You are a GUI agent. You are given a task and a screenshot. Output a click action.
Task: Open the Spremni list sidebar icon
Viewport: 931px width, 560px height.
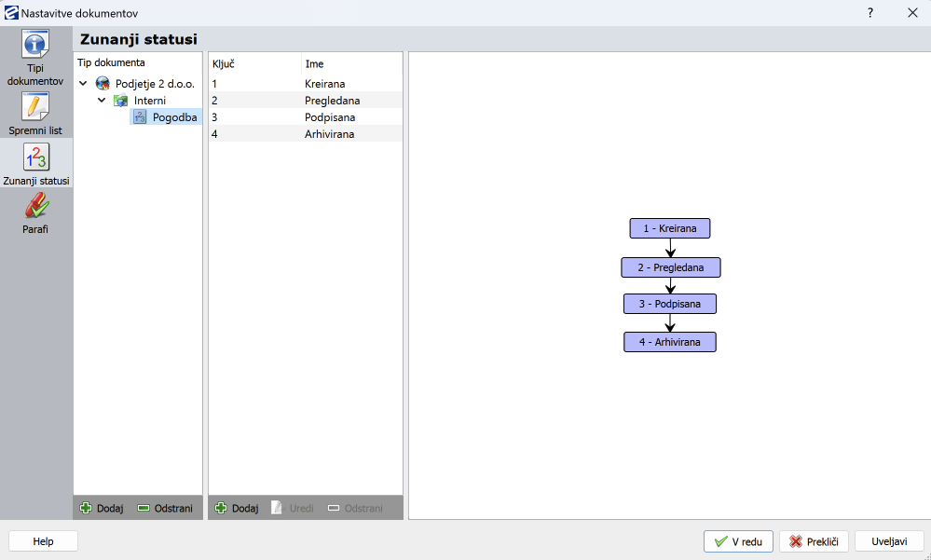click(x=35, y=106)
